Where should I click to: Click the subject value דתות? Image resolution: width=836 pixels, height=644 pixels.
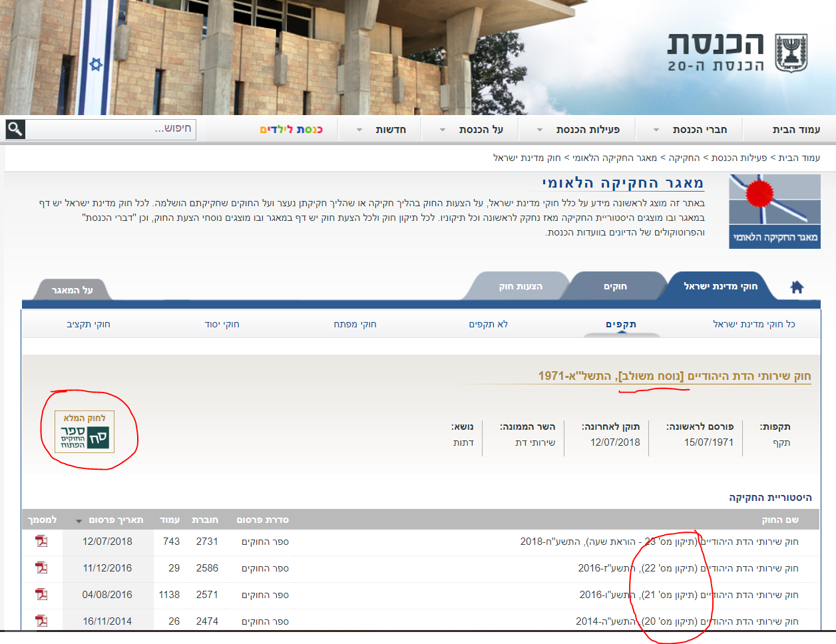tap(463, 442)
